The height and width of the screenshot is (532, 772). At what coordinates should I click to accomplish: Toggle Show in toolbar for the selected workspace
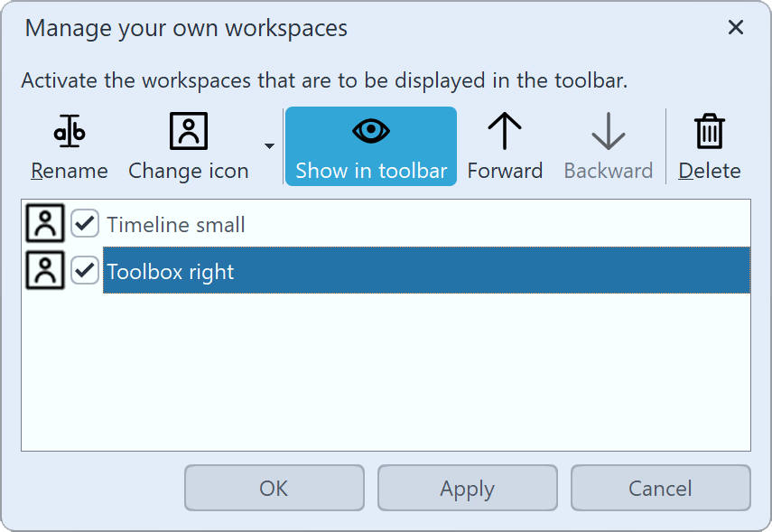click(x=370, y=145)
